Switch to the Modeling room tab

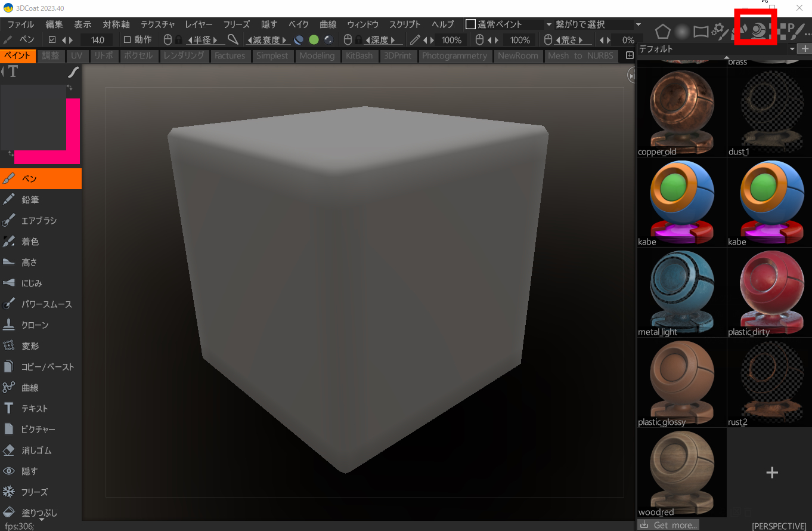317,55
